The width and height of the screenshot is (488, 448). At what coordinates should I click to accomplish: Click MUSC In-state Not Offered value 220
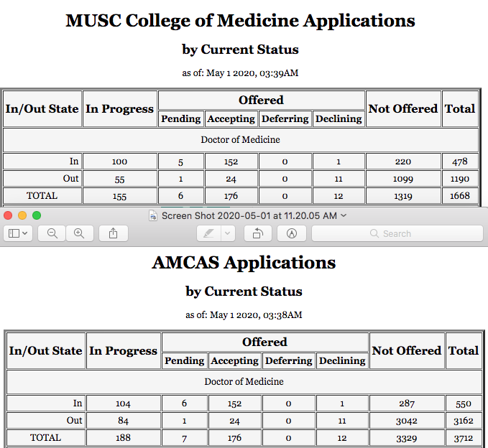(403, 162)
